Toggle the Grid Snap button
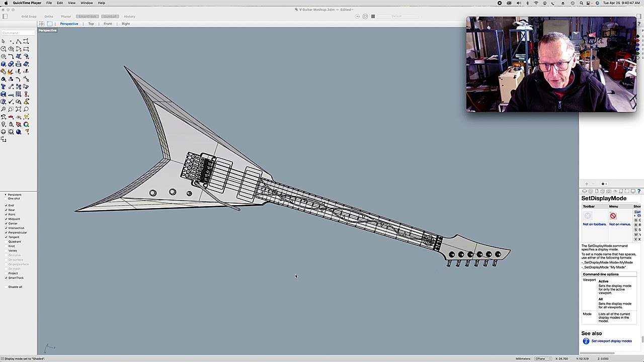The image size is (644, 362). coord(29,17)
